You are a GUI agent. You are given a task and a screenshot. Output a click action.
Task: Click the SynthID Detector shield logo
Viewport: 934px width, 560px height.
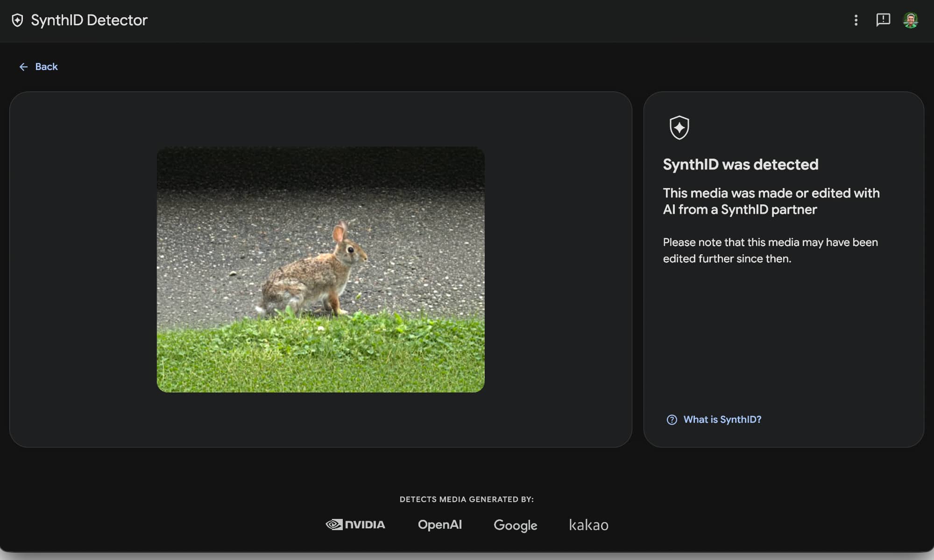tap(17, 20)
